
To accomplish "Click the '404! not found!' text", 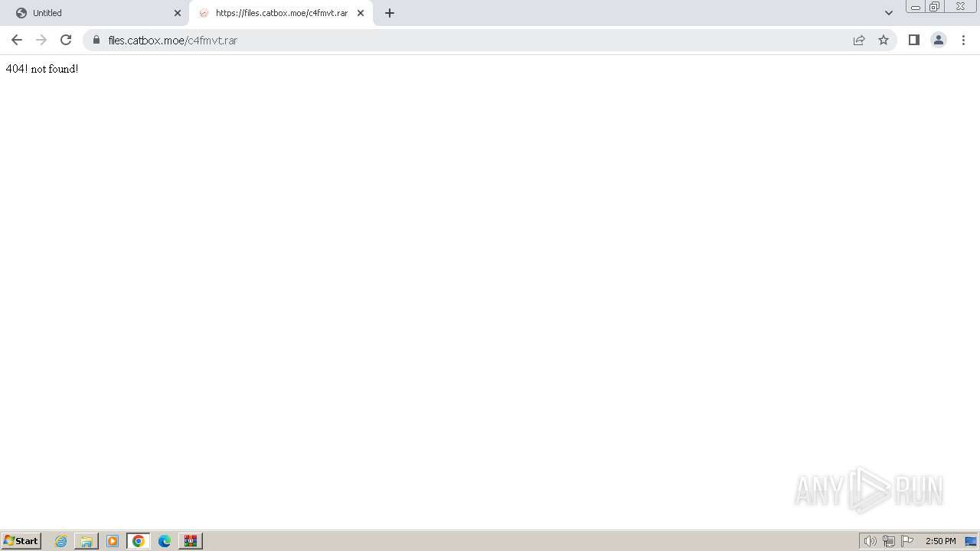I will click(42, 69).
